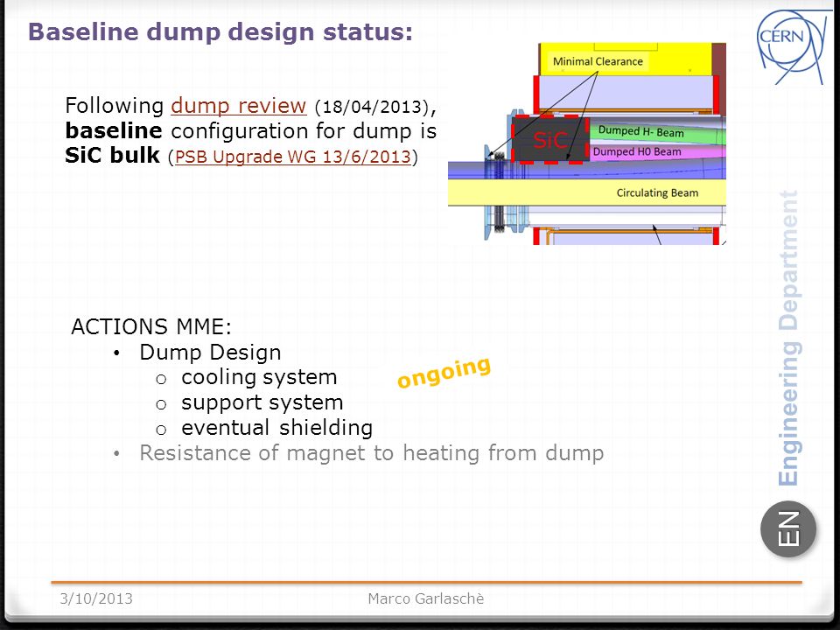
Task: Select 'Resistance of magnet to heating from dump'
Action: point(372,453)
